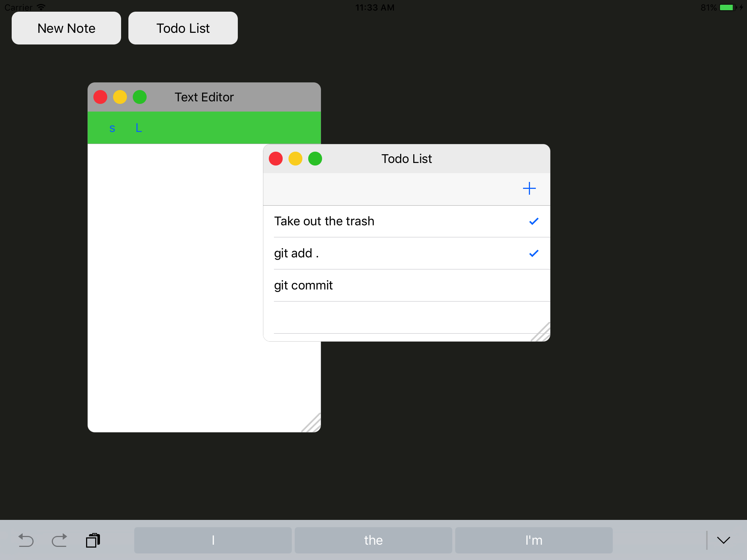
Task: Tap the plus icon to add todo
Action: [529, 188]
